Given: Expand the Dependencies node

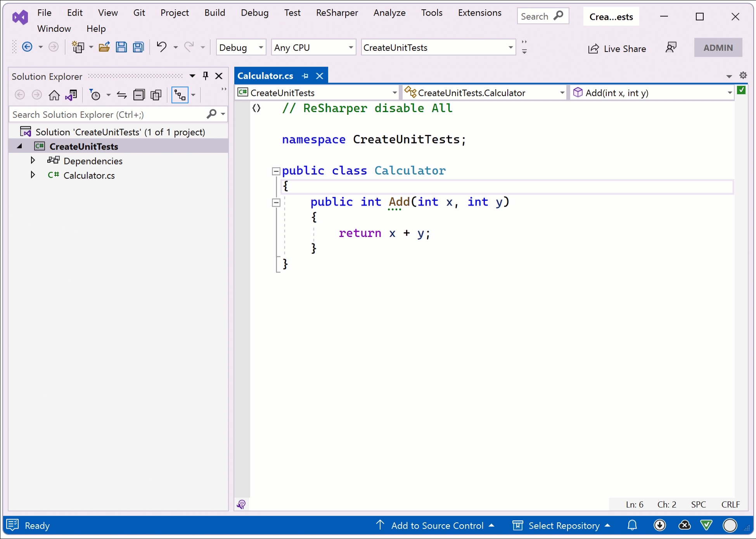Looking at the screenshot, I should 33,160.
